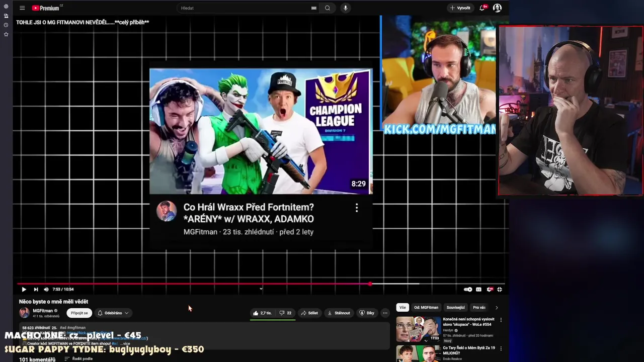Skip to next video in player

(x=36, y=289)
